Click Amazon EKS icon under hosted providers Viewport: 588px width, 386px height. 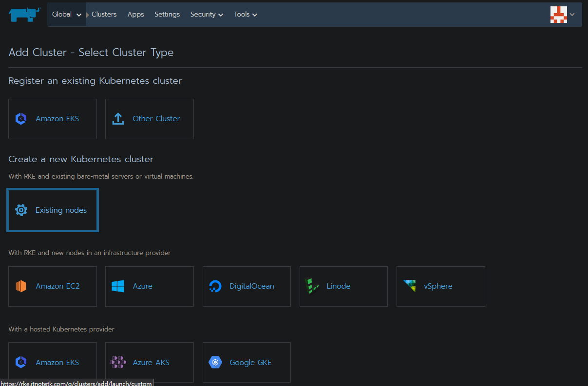click(21, 362)
